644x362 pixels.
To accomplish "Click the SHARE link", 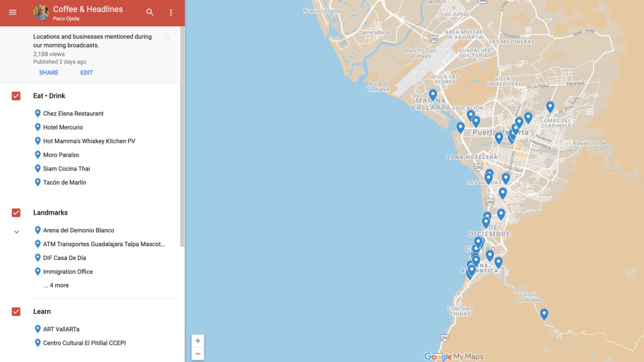I will tap(49, 72).
